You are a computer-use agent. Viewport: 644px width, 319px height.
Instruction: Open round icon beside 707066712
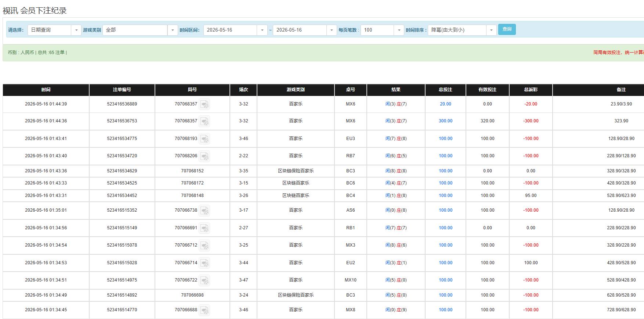[205, 245]
